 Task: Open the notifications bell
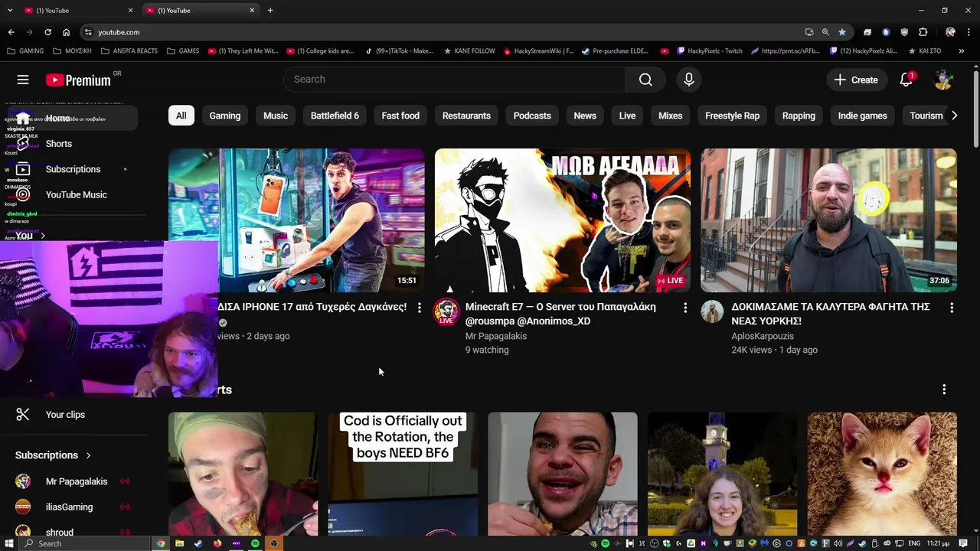906,80
